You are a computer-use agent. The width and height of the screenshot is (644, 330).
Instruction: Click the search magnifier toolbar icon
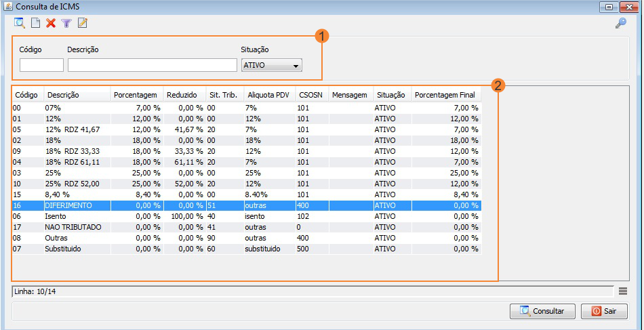(x=20, y=23)
